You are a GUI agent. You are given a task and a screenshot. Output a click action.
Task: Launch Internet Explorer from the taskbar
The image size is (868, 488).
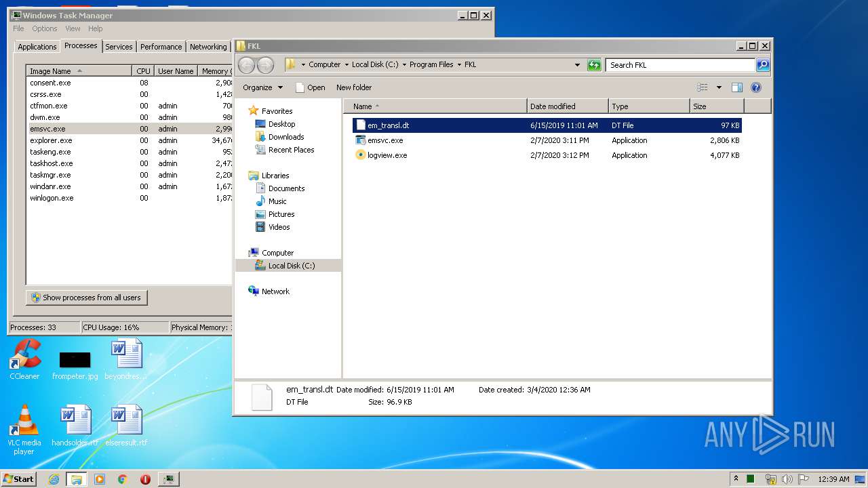click(54, 479)
